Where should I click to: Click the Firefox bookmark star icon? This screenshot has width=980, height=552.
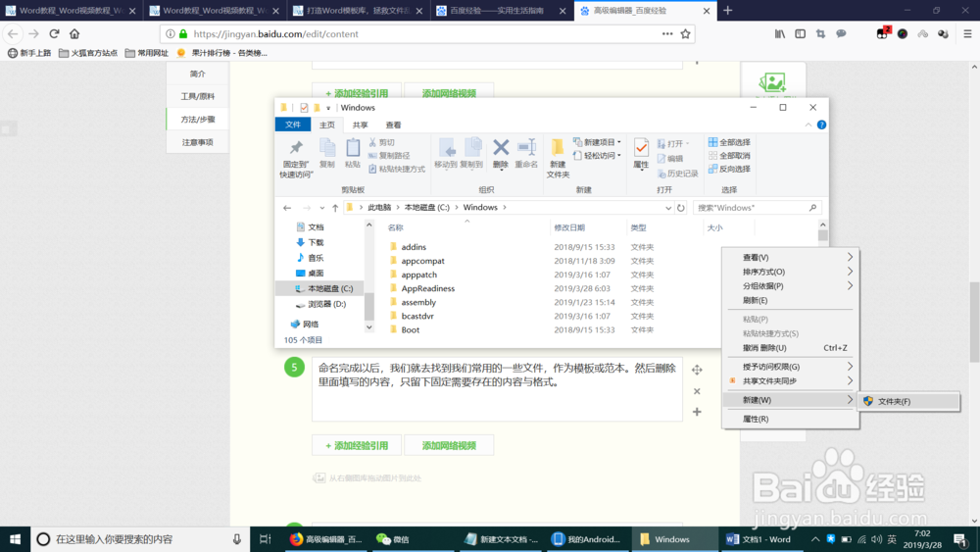click(x=686, y=33)
